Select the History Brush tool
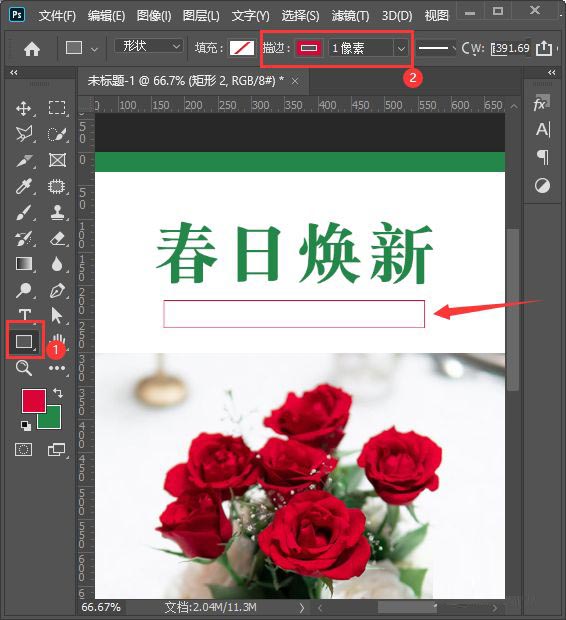 click(x=24, y=238)
